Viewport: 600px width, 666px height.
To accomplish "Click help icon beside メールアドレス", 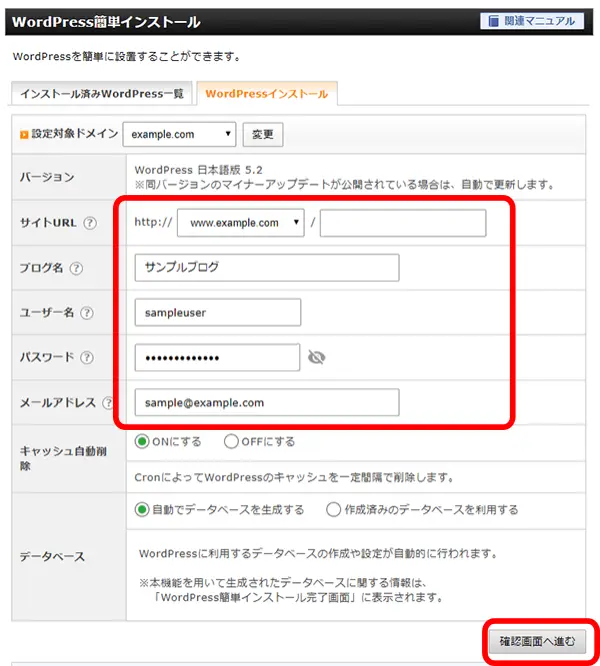I will (x=103, y=402).
